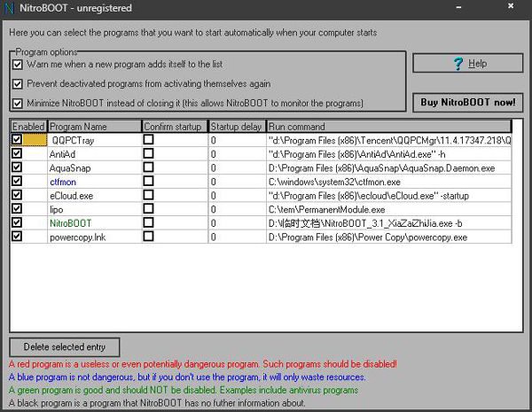Toggle Prevent deactivated programs from activating again
Screen dimensions: 532x412
point(18,84)
